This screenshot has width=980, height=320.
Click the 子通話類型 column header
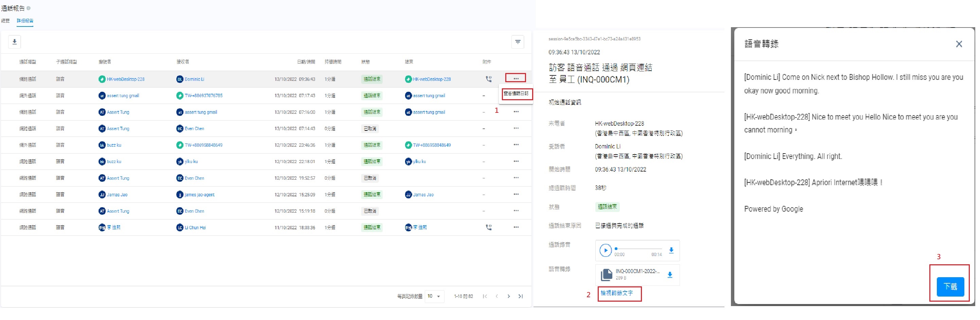66,61
